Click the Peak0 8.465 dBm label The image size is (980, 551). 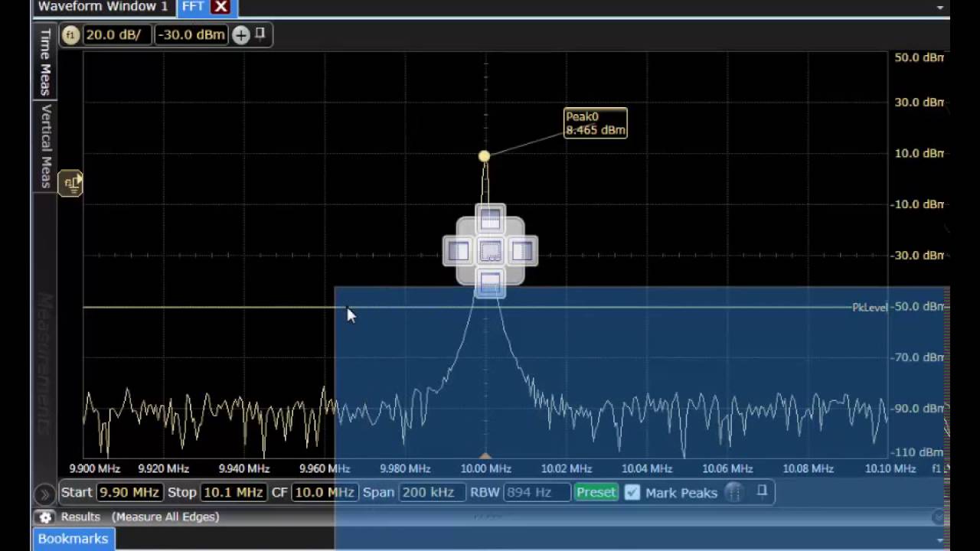tap(596, 123)
